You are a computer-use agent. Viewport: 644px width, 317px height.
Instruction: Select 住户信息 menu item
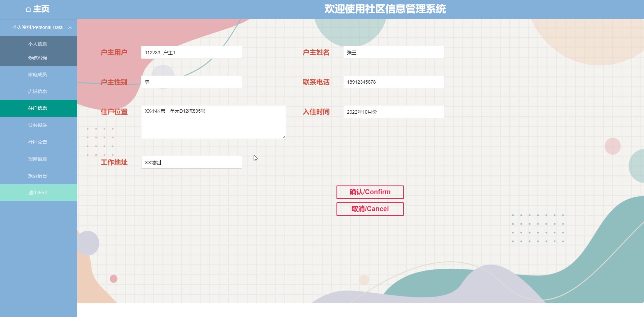[37, 108]
